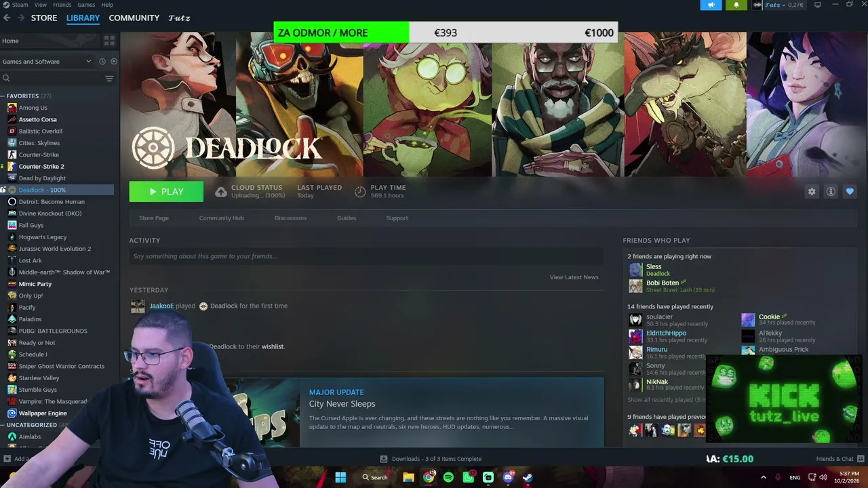
Task: Open the Downloads manager icon
Action: (384, 459)
